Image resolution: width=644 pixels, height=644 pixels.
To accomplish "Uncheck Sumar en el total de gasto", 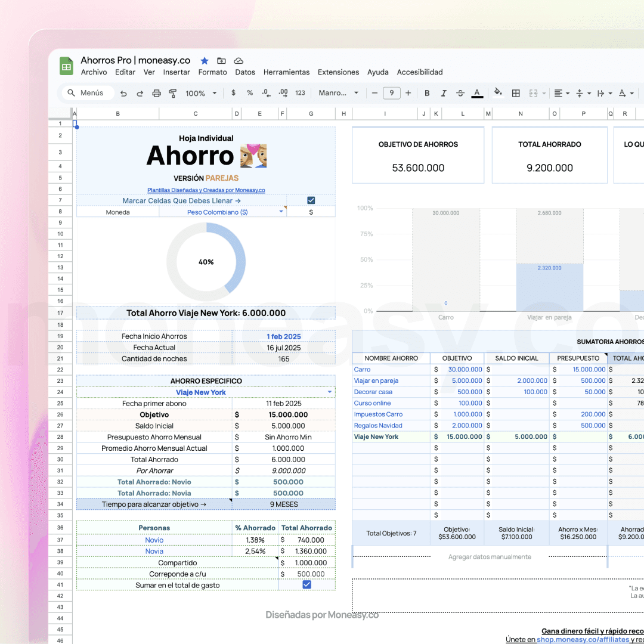I will point(306,585).
